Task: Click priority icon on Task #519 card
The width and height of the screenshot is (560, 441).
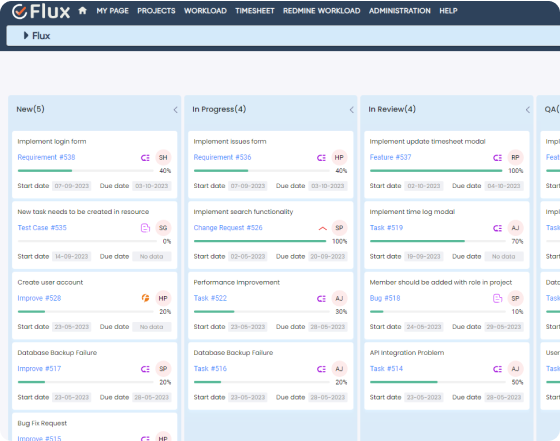Action: tap(498, 228)
